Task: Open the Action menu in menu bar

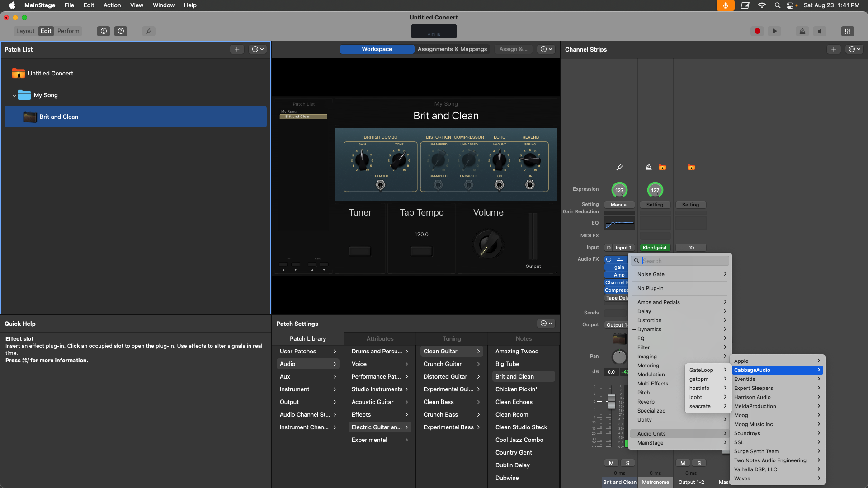Action: tap(112, 5)
